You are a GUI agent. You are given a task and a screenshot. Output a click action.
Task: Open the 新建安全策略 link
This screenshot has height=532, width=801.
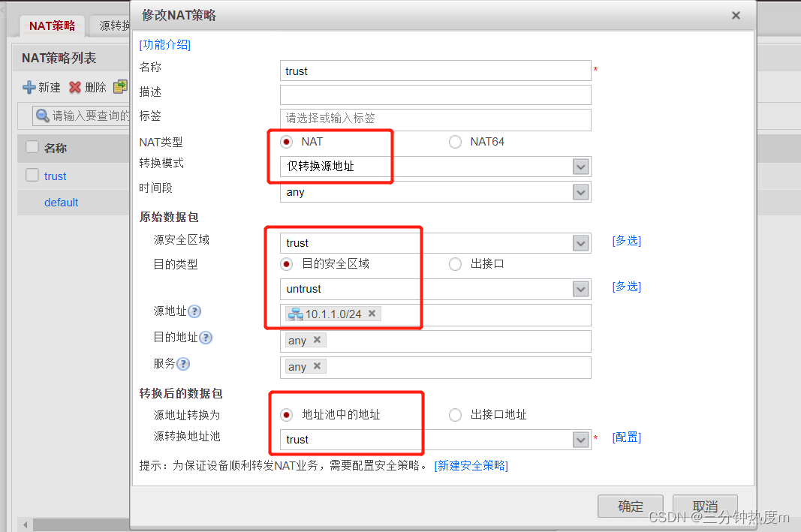pos(471,466)
